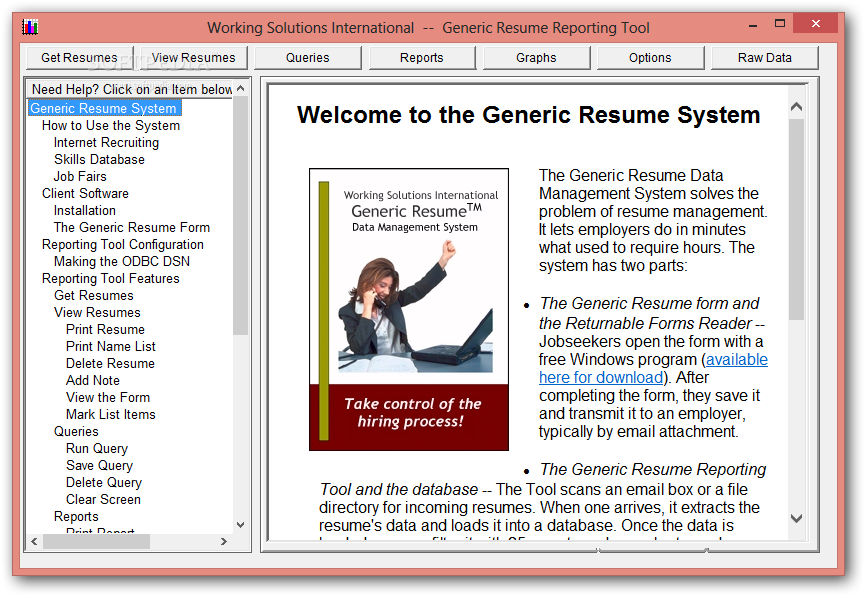Click help tree scroll left arrow
The image size is (865, 596).
[x=34, y=541]
